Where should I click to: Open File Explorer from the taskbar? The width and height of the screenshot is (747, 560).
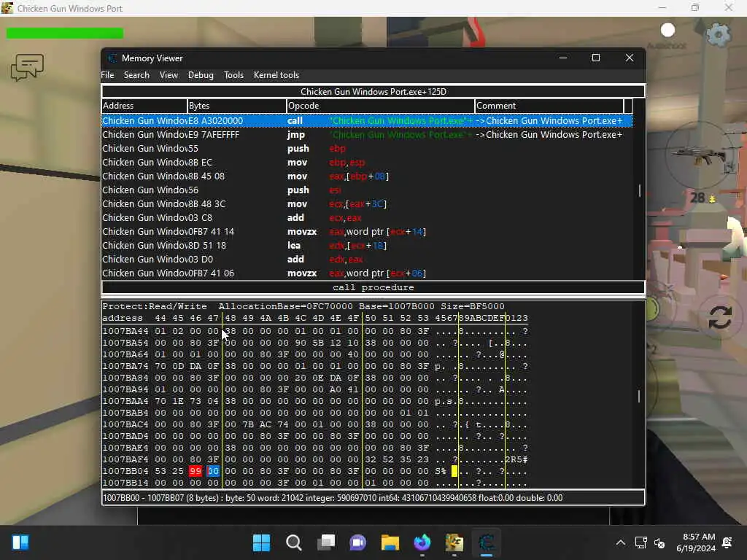click(390, 542)
